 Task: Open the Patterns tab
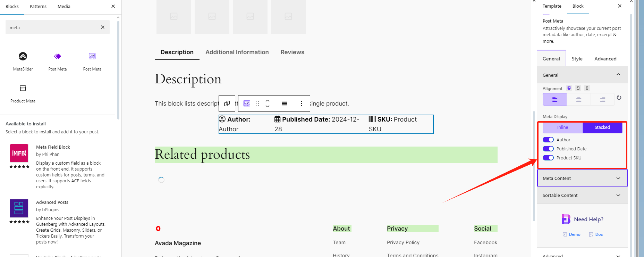point(38,6)
